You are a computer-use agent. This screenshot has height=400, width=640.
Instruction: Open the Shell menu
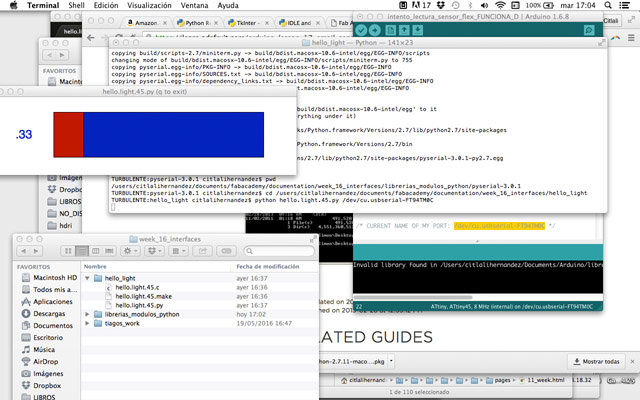pos(76,5)
